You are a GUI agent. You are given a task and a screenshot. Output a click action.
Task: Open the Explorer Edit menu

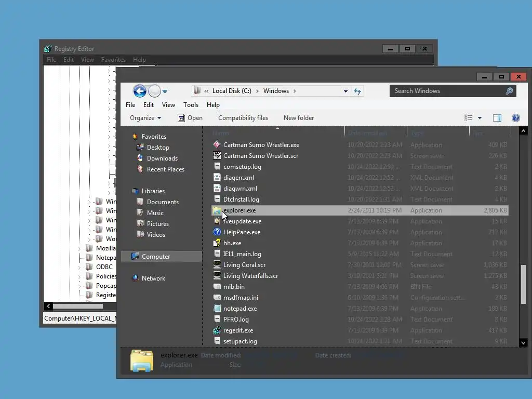148,105
